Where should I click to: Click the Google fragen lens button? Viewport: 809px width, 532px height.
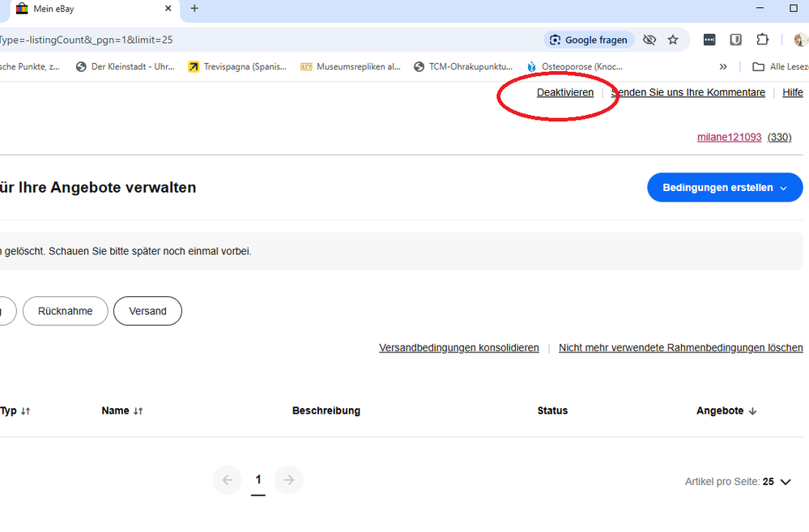click(x=587, y=40)
